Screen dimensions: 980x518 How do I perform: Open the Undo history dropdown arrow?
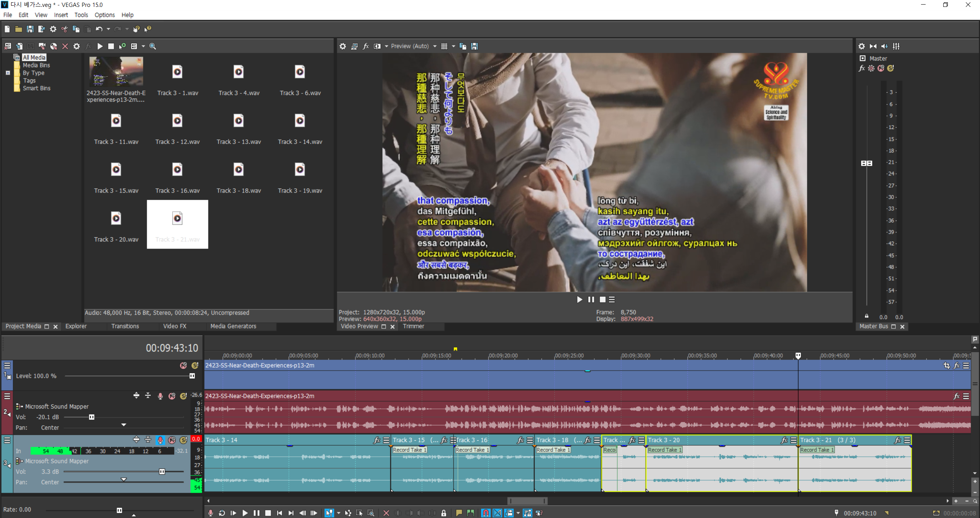[108, 29]
